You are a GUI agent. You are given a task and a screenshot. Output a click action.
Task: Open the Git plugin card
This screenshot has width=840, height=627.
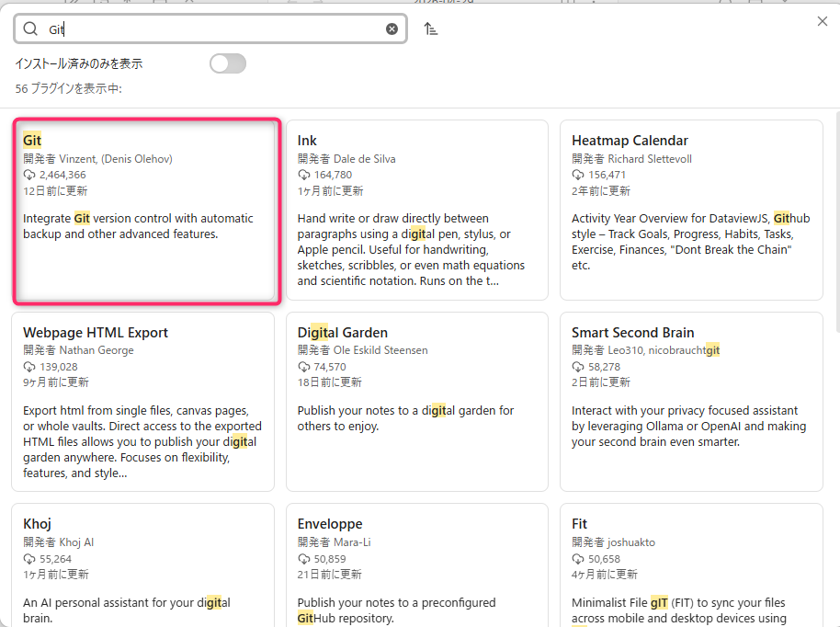coord(144,211)
